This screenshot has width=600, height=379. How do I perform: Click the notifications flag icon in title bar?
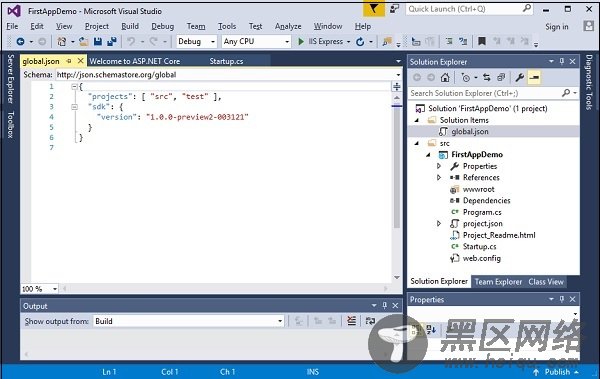[373, 9]
